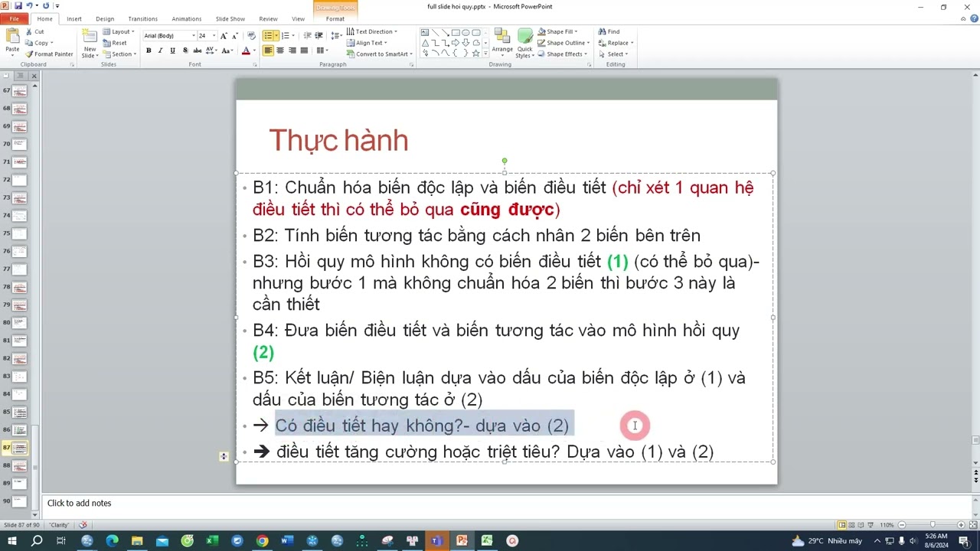980x551 pixels.
Task: Insert the 5-point star shape
Action: 475,54
